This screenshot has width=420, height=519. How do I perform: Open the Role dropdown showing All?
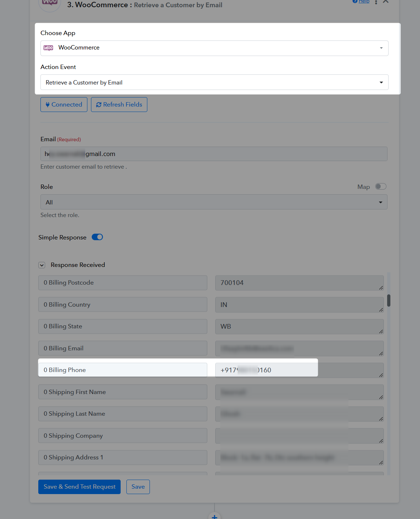214,202
